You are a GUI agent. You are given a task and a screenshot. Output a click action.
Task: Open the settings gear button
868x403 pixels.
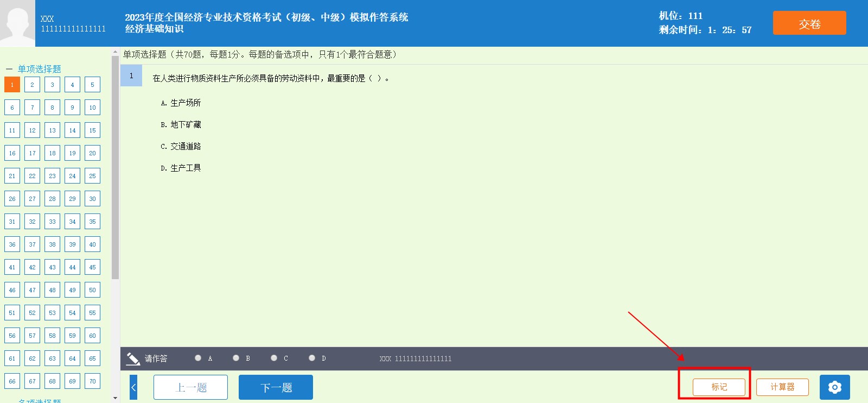pos(834,387)
